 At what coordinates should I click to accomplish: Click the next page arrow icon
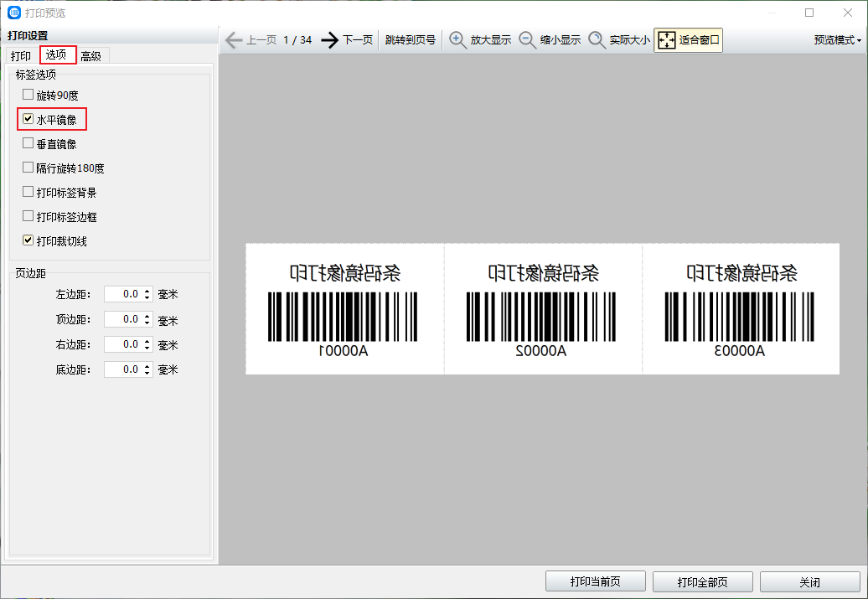330,40
